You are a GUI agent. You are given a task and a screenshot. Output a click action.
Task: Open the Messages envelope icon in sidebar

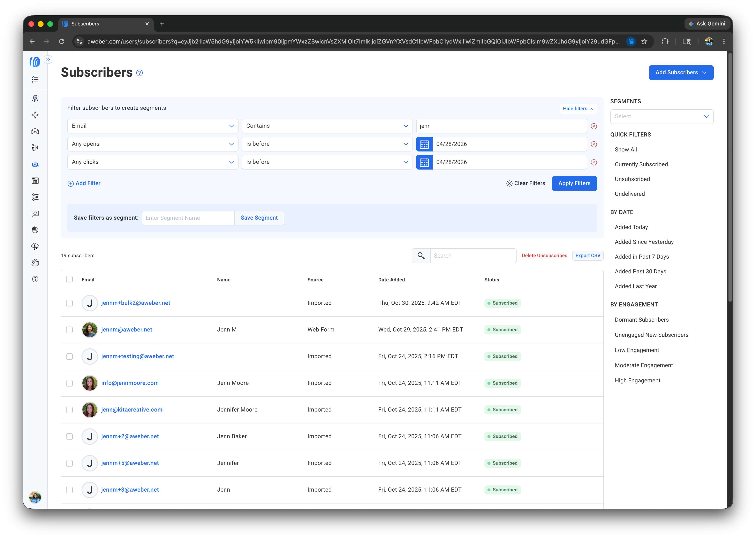point(35,131)
